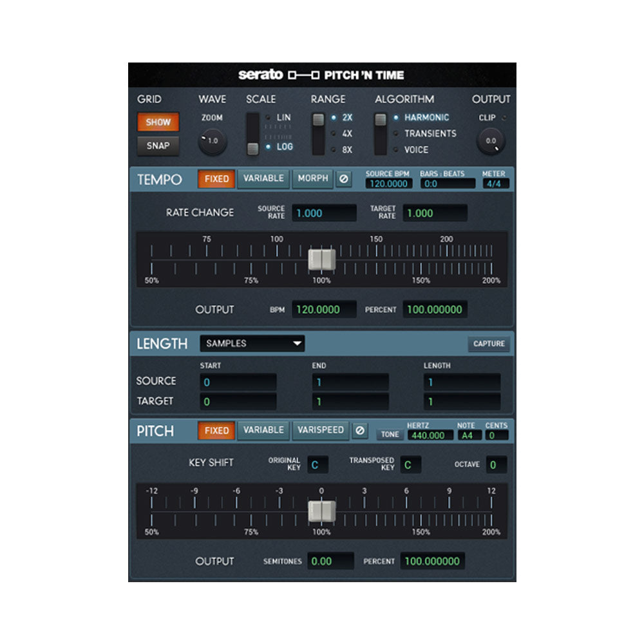Enable grid SNAP
This screenshot has width=644, height=644.
[x=158, y=146]
